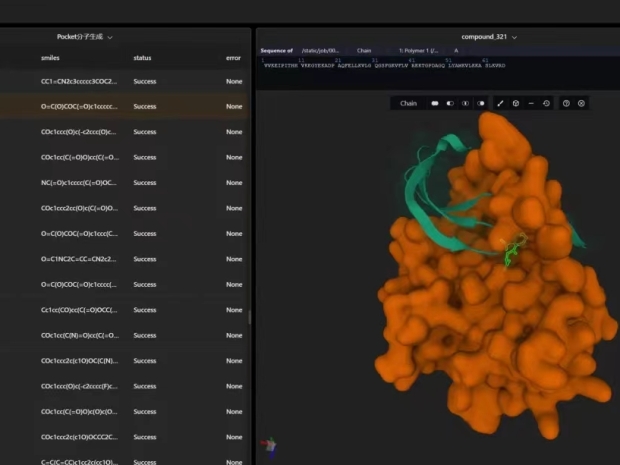Toggle the third intersect selection mode switch

pos(466,103)
